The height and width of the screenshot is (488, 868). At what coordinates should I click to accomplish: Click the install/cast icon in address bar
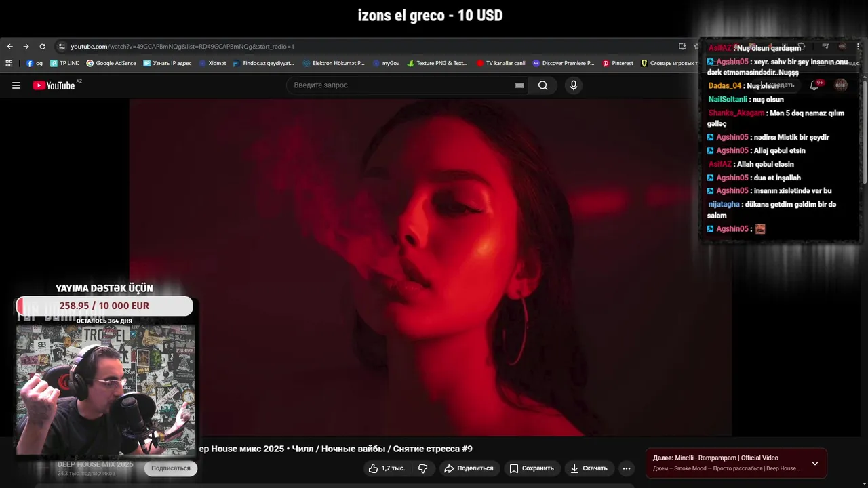click(682, 47)
